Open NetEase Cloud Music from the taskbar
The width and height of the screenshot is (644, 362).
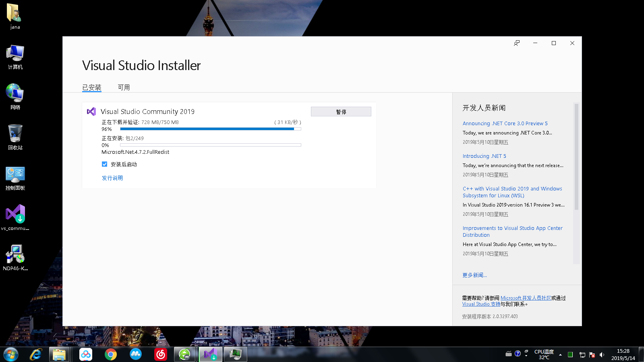click(161, 354)
